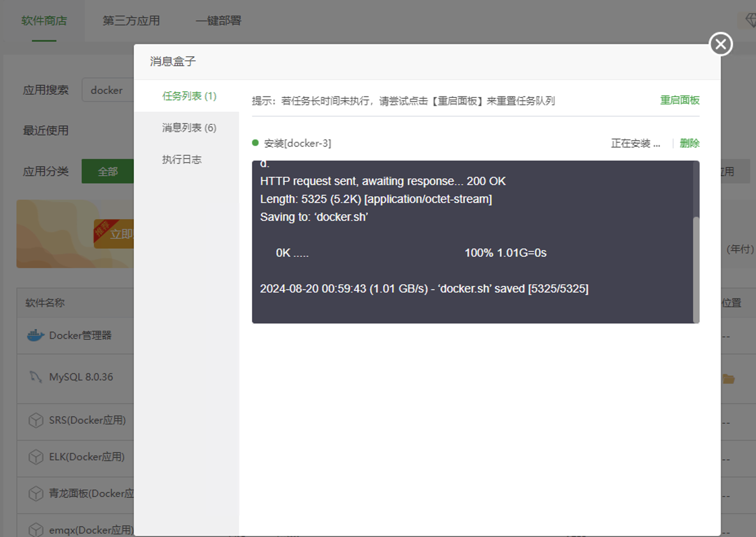Click the Docker管理器 whale icon
The image size is (756, 537).
click(35, 335)
